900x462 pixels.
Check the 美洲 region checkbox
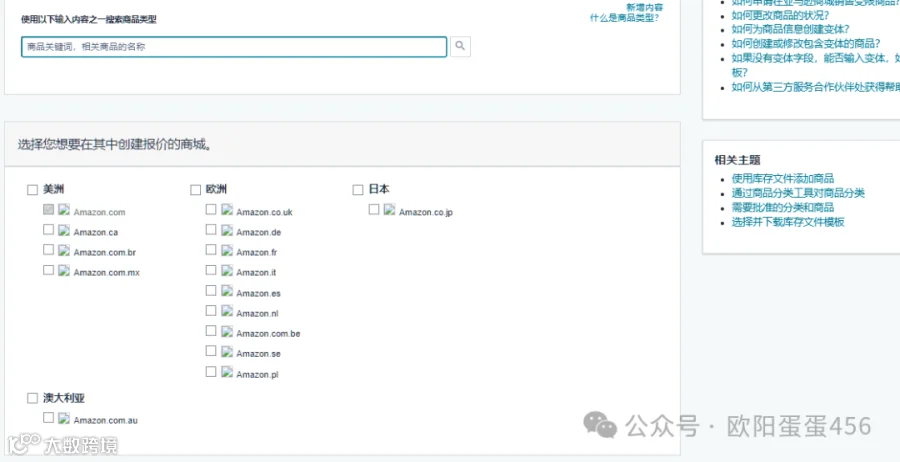click(32, 190)
